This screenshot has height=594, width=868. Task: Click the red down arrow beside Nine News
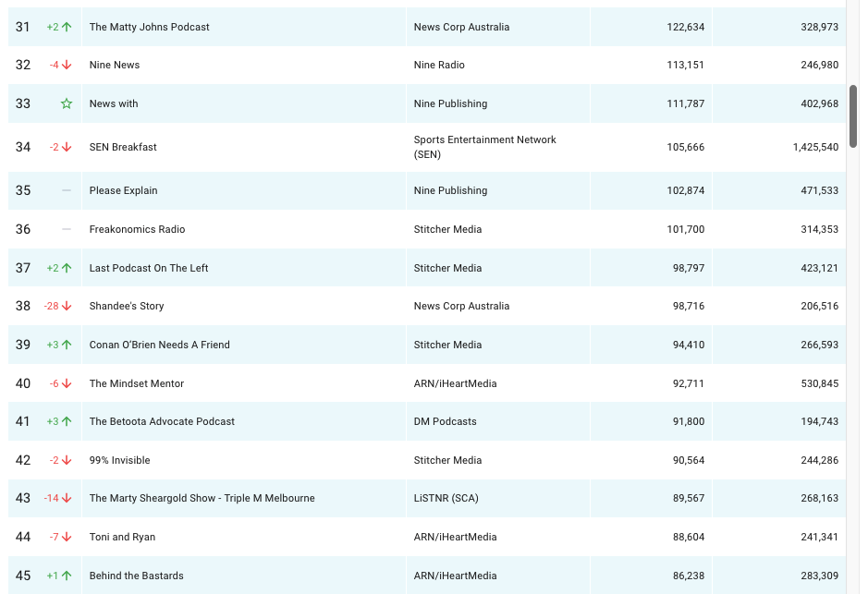point(67,65)
